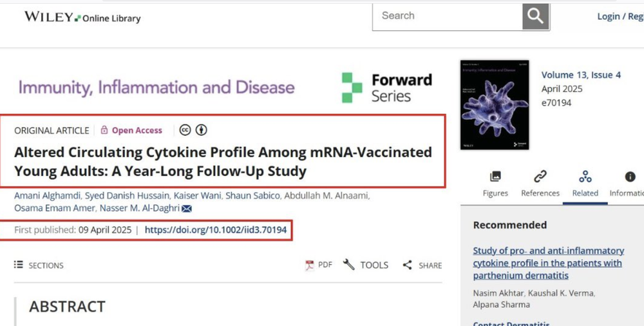Click the Wiley Online Library logo
Image resolution: width=644 pixels, height=326 pixels.
pyautogui.click(x=82, y=17)
